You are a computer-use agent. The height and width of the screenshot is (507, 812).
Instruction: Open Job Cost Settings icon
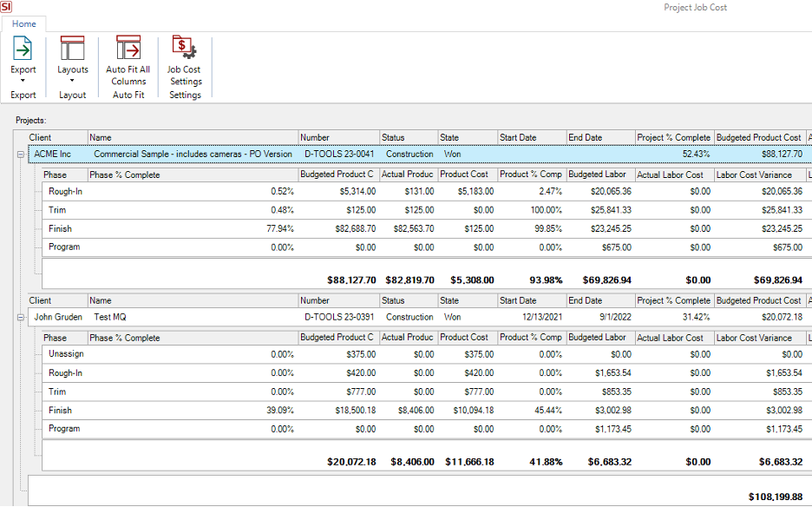click(x=185, y=48)
